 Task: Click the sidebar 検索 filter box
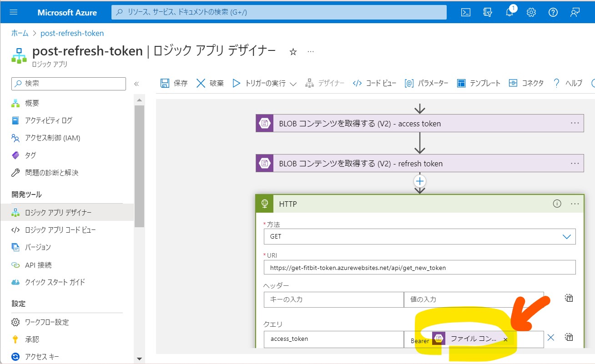(69, 84)
